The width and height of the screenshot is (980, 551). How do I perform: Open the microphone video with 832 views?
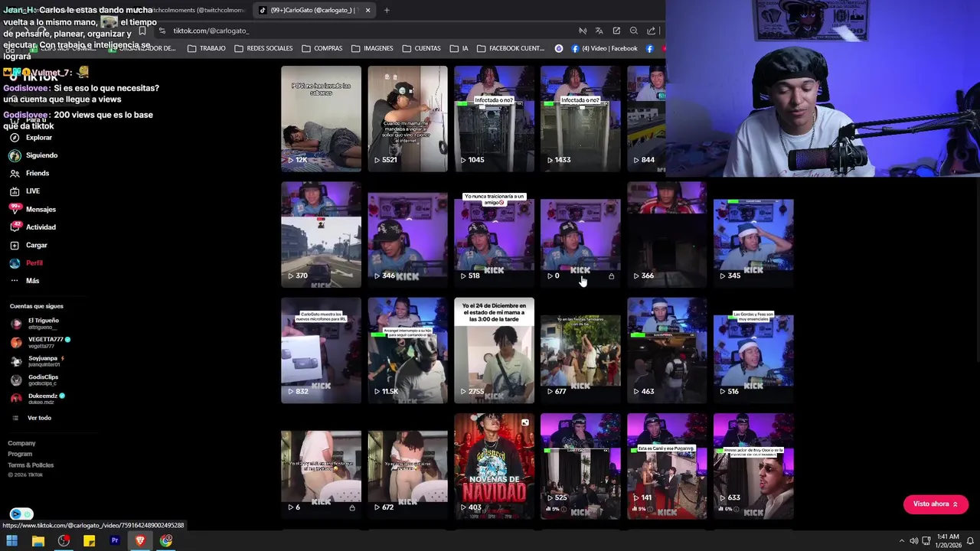(321, 350)
